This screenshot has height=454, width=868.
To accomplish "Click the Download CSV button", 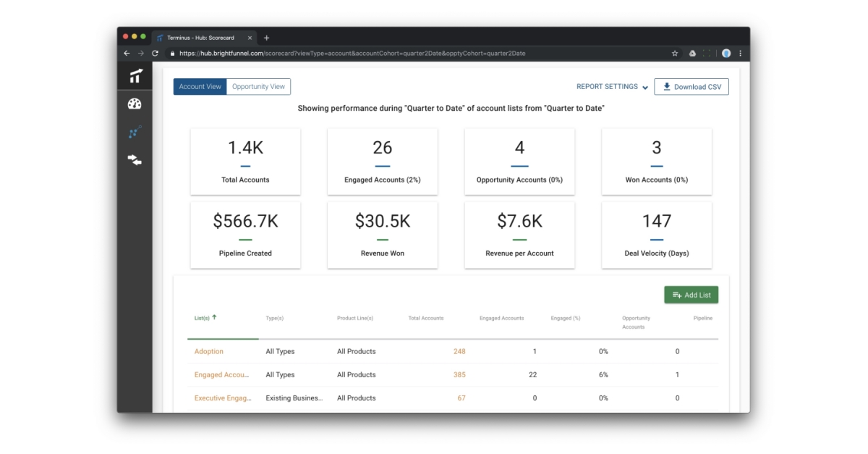I will (691, 86).
